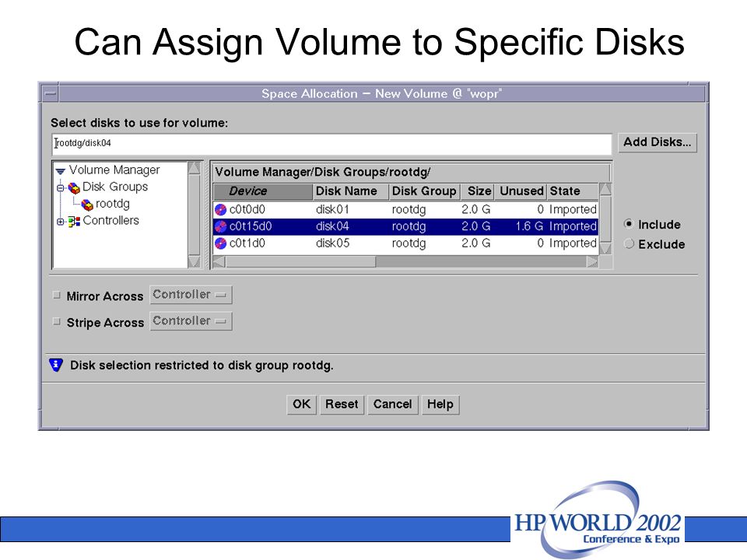Select the Controllers tree label
The image size is (747, 560).
pos(111,220)
